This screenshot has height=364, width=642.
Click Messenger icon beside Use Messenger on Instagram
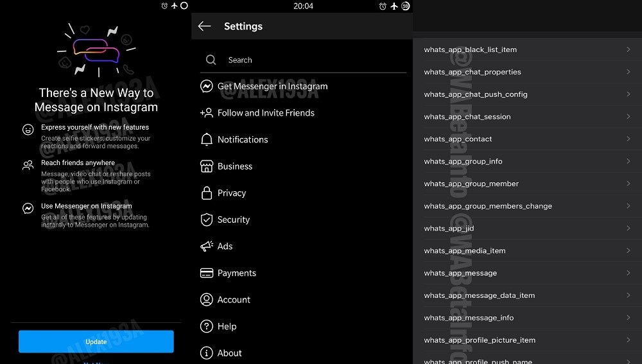pos(28,208)
